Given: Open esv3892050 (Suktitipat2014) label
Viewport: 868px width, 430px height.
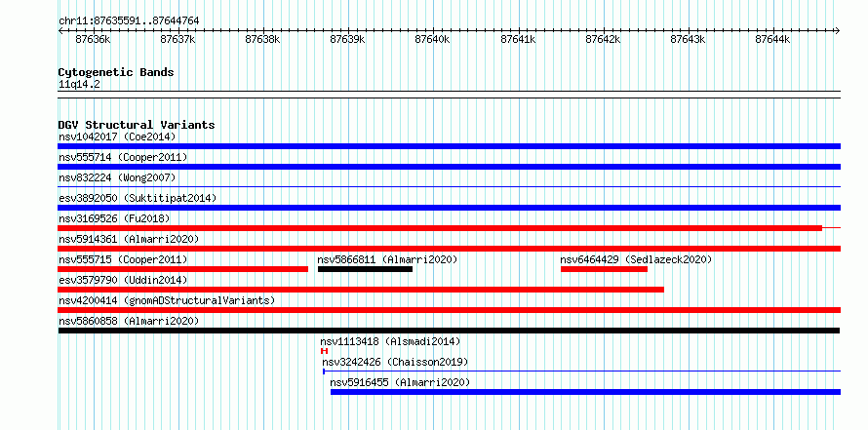Looking at the screenshot, I should click(x=138, y=198).
